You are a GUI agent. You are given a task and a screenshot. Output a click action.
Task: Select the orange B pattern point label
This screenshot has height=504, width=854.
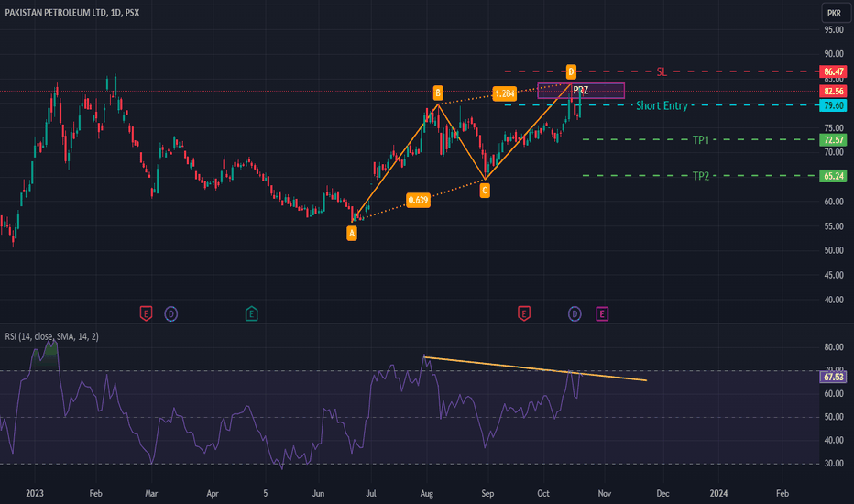coord(438,93)
